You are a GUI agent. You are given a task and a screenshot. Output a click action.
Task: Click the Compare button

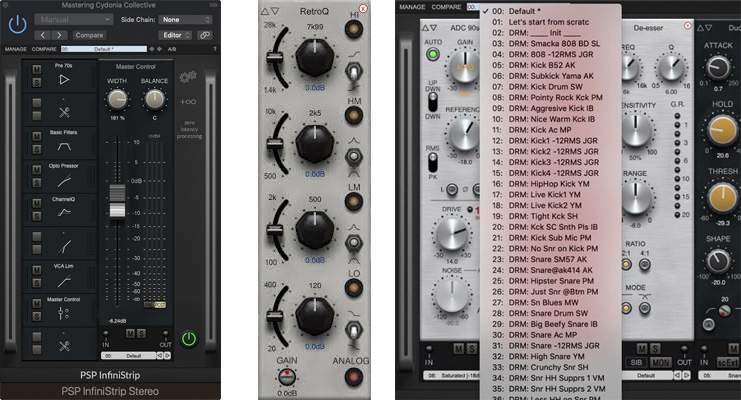tap(89, 35)
